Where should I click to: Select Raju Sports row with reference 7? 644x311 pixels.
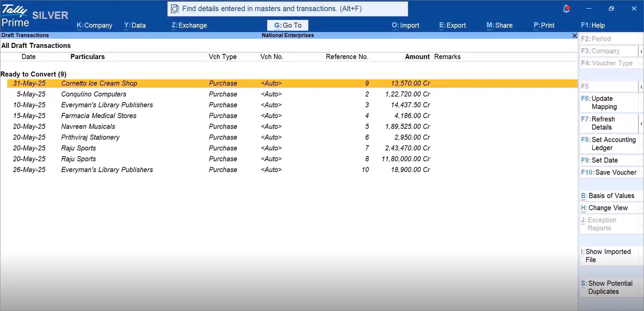[x=292, y=148]
